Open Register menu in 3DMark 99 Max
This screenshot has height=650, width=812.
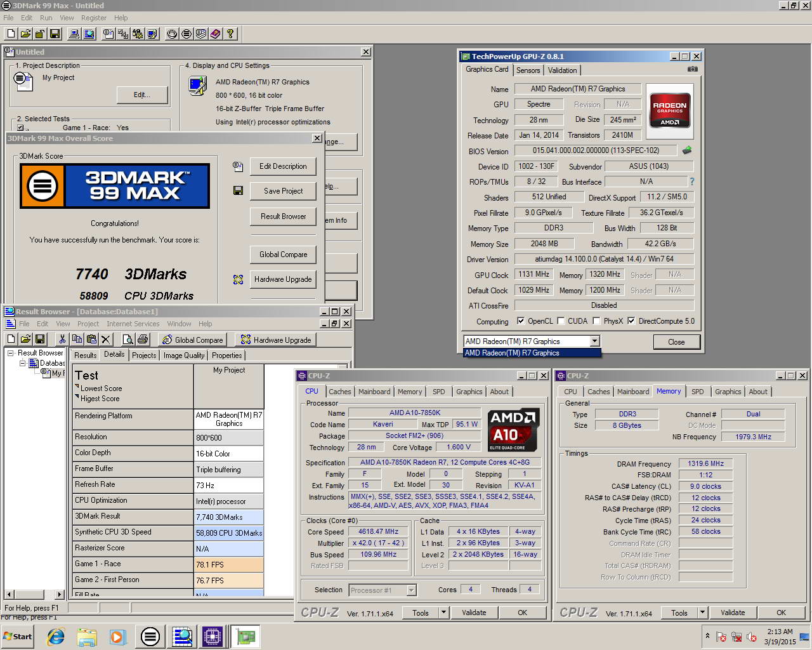click(x=94, y=18)
